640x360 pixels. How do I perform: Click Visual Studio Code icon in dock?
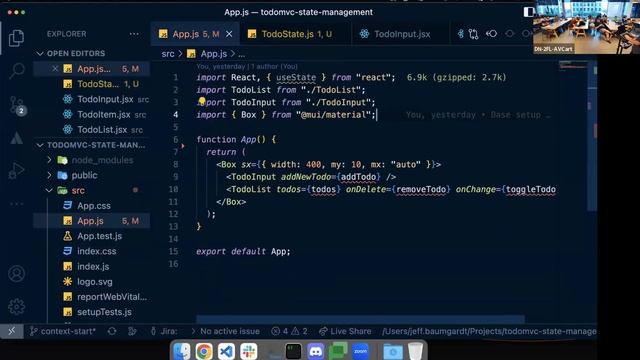(226, 351)
